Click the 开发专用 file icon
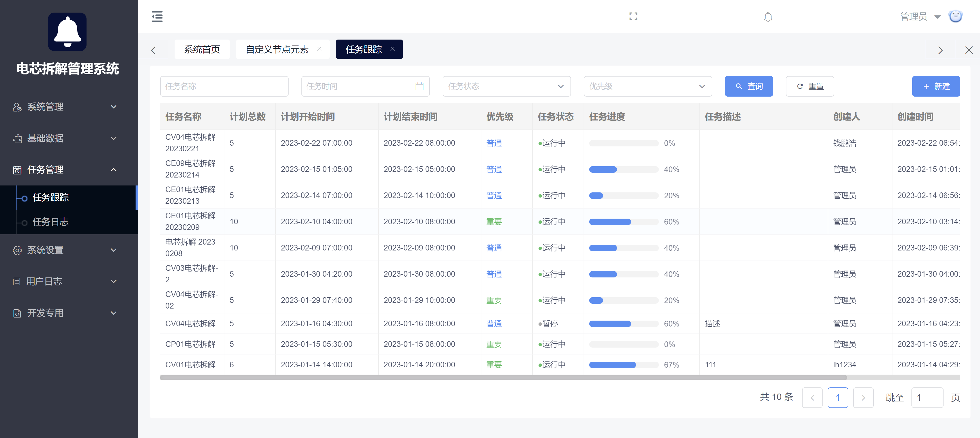Image resolution: width=980 pixels, height=438 pixels. [17, 313]
